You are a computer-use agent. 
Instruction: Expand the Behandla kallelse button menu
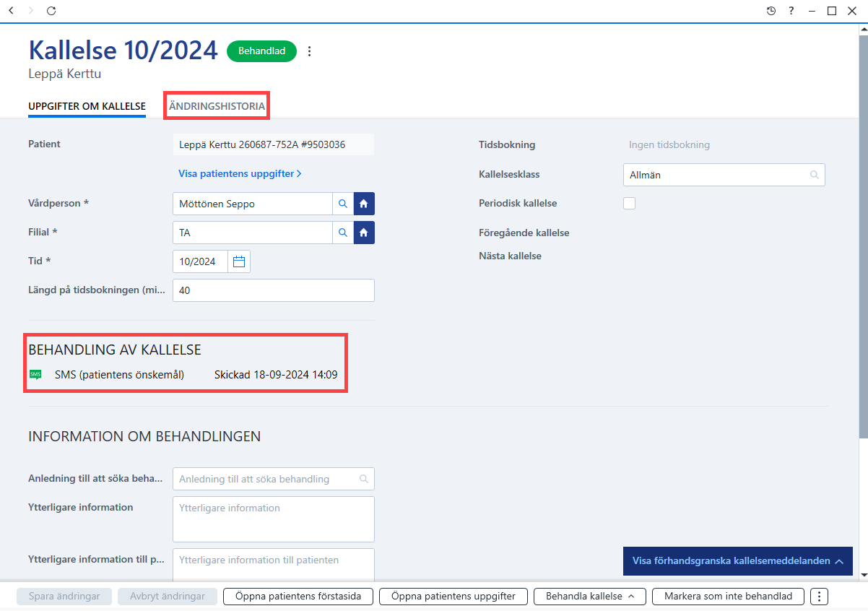(x=590, y=597)
